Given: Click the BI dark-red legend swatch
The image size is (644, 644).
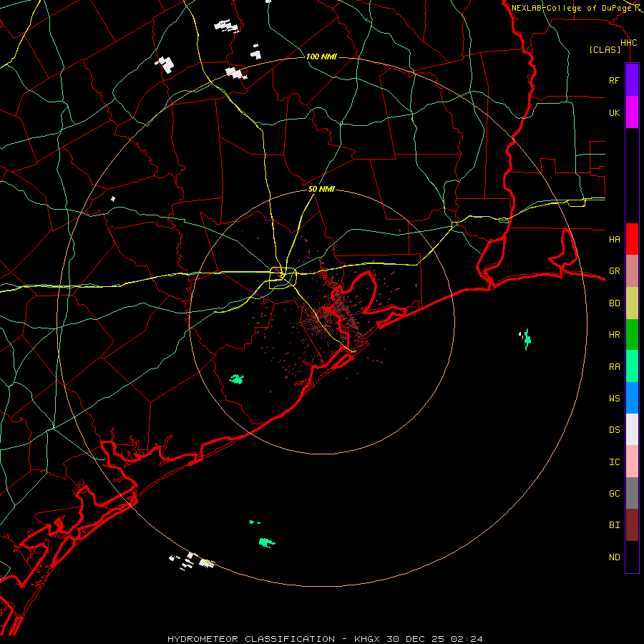Looking at the screenshot, I should coord(632,525).
